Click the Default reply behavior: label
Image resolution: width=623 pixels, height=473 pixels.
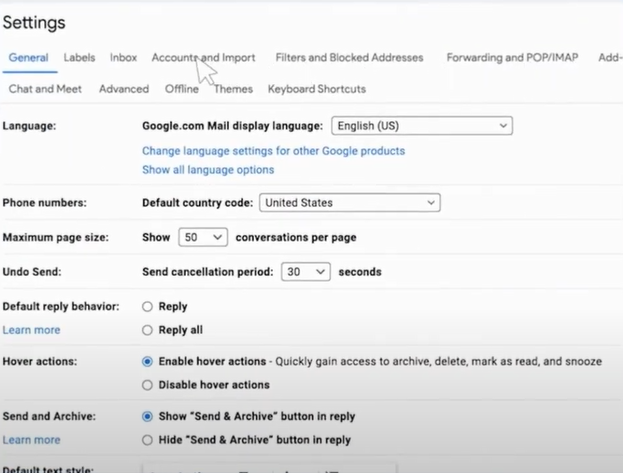click(61, 306)
